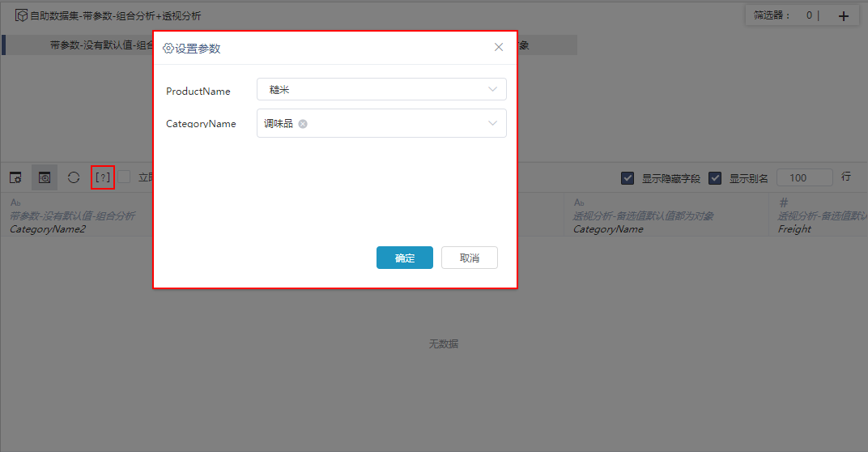Add a filter with the plus icon

(843, 16)
